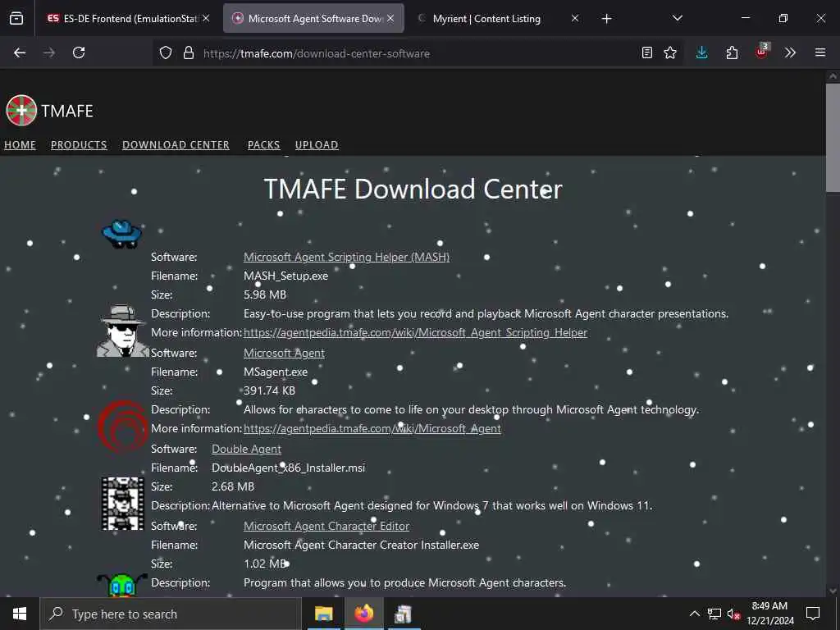
Task: Open a new tab with plus button
Action: pyautogui.click(x=606, y=19)
